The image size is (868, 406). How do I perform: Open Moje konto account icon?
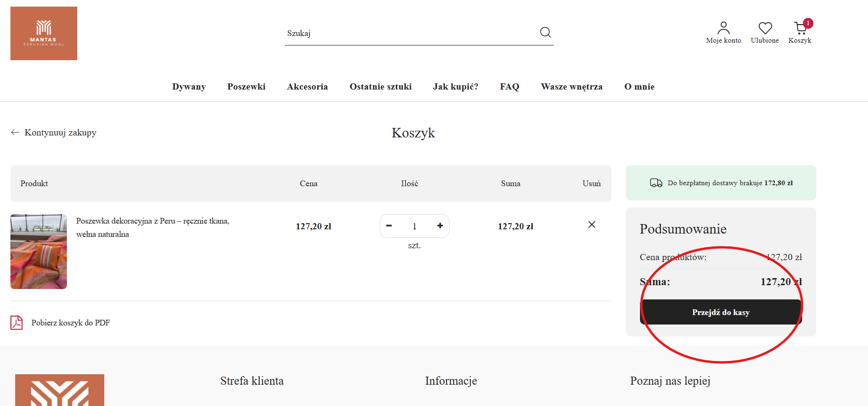(723, 28)
